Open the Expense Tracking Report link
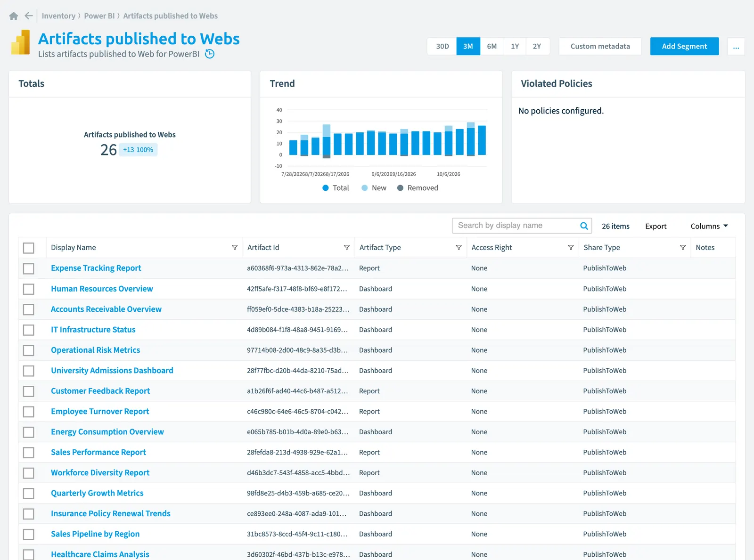The height and width of the screenshot is (560, 754). coord(96,268)
